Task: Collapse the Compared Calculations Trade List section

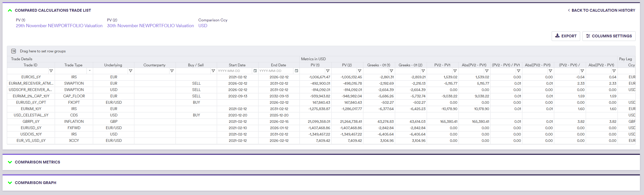Action: pyautogui.click(x=10, y=10)
